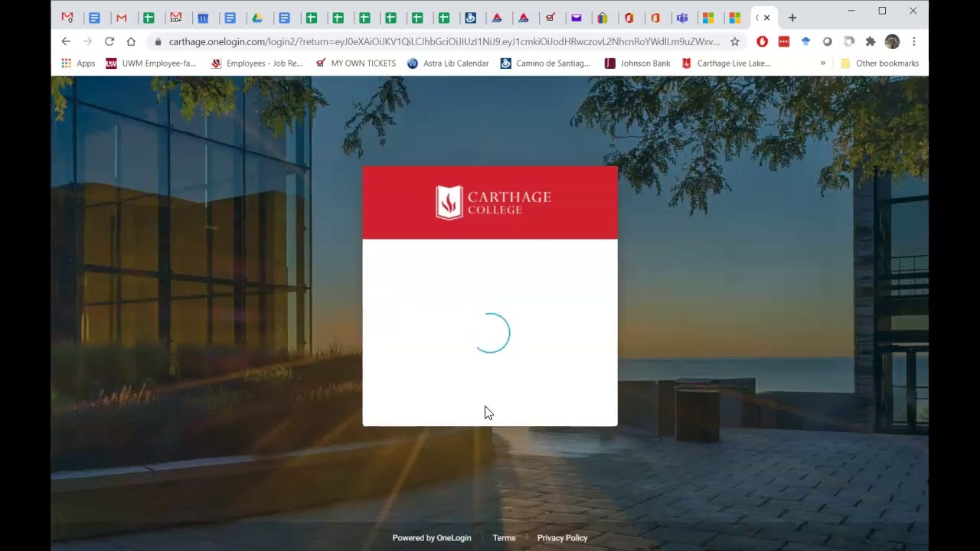Open the red shield ad-blocker extension

coord(762,41)
